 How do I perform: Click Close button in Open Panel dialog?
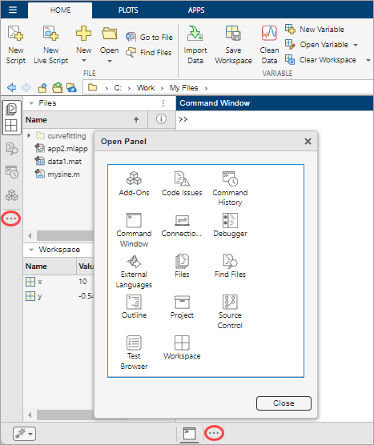pyautogui.click(x=284, y=403)
